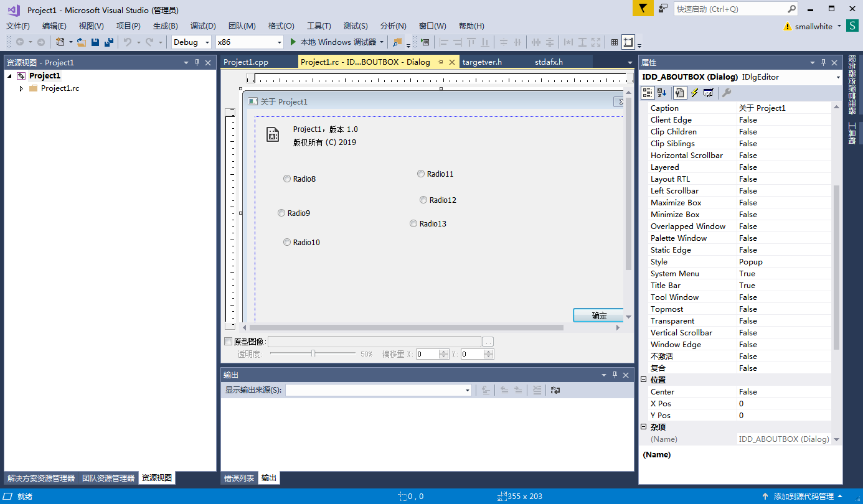Select the Radio11 radio button
863x504 pixels.
[x=421, y=174]
